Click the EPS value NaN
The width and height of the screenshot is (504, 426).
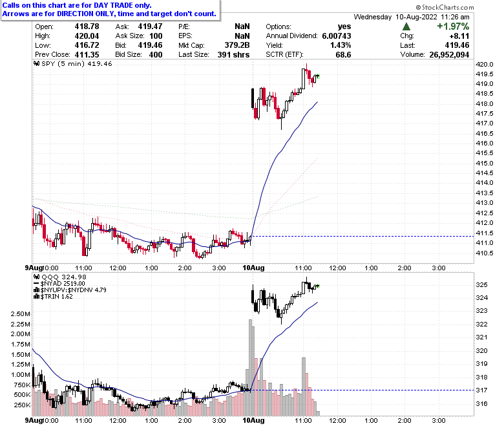coord(242,36)
